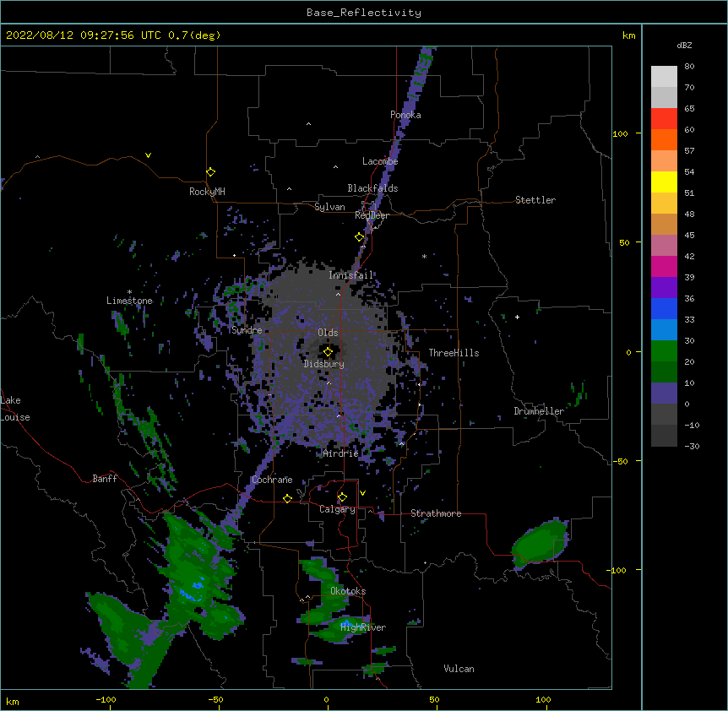Click the RockyMH label
The image size is (728, 711).
click(207, 192)
